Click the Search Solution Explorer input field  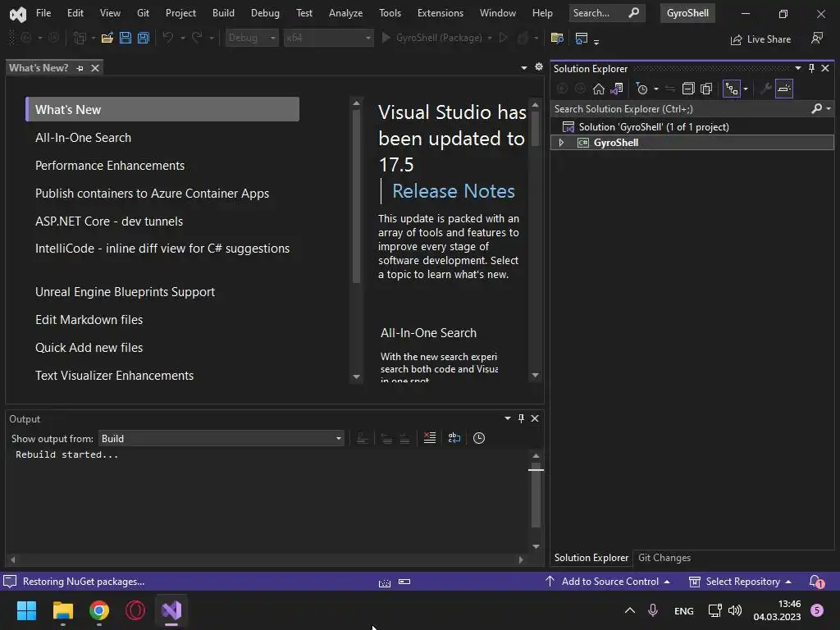tap(680, 109)
